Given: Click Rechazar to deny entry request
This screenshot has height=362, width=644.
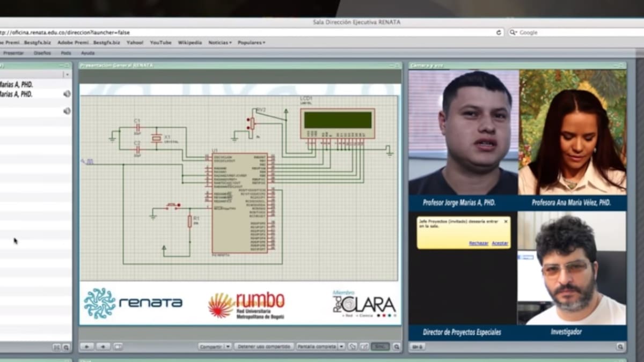Looking at the screenshot, I should click(478, 243).
